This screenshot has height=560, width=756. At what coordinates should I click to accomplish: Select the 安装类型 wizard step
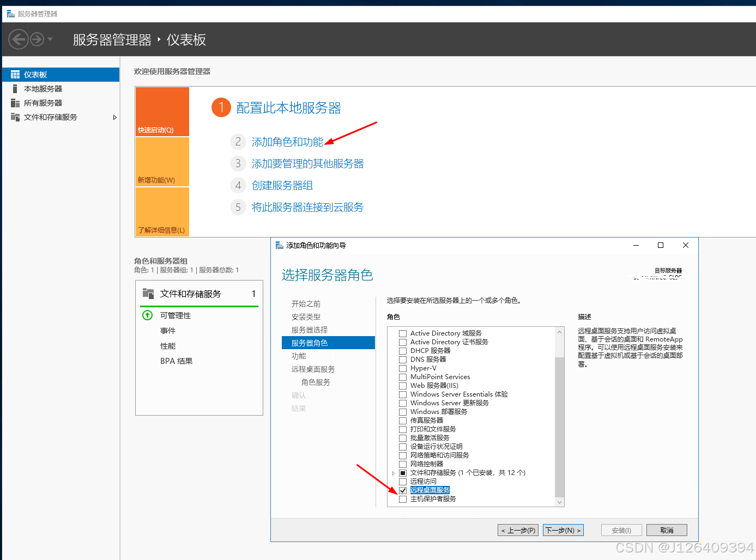tap(306, 317)
